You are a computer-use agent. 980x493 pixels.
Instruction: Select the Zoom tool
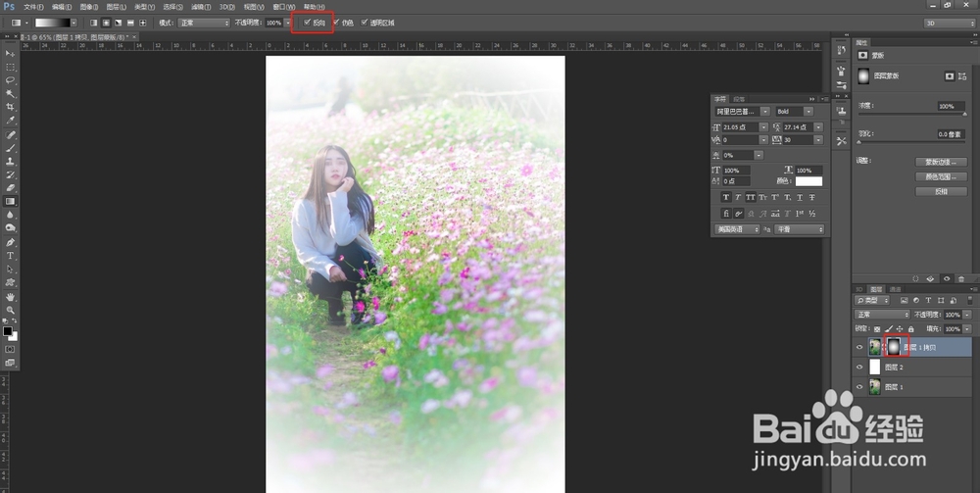point(10,310)
